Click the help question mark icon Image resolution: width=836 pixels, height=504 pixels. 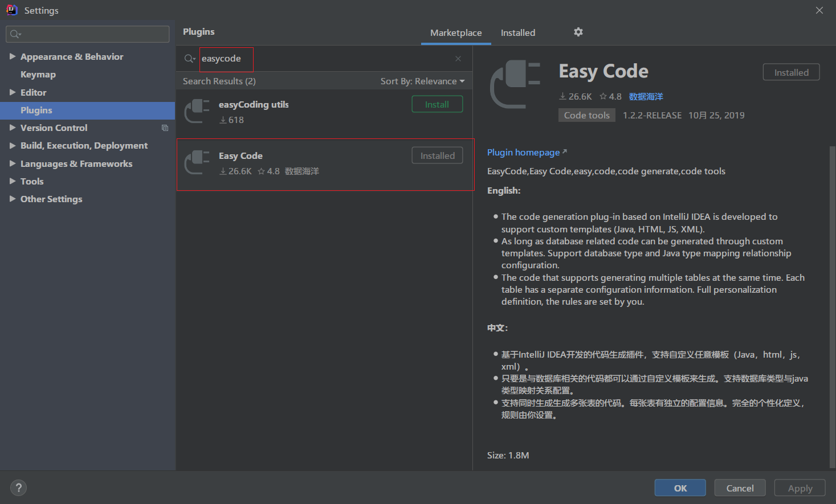(18, 487)
